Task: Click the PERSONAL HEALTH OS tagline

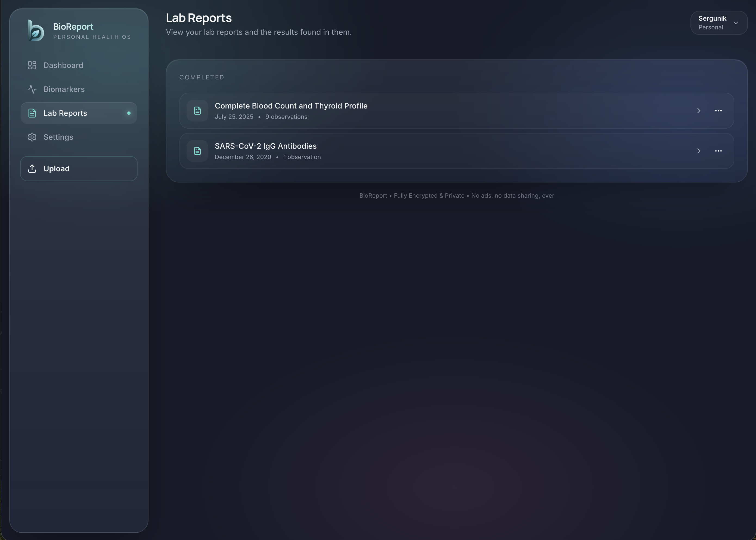Action: pos(92,37)
